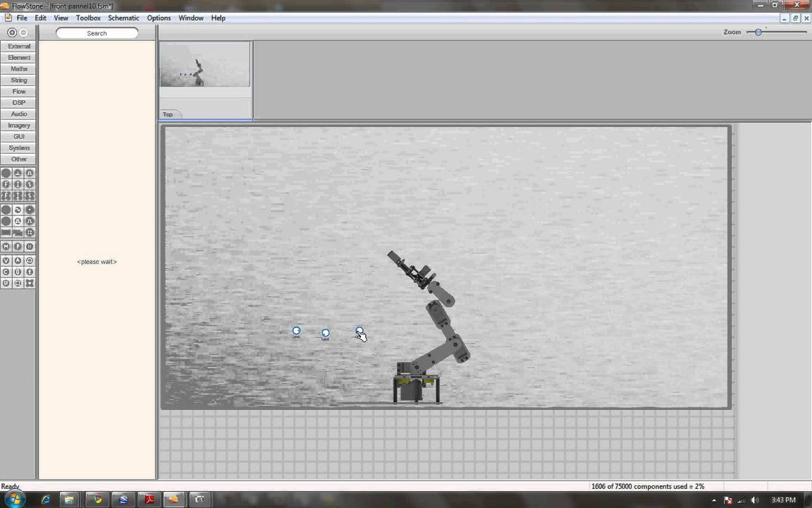Show hidden tray icons arrow

tap(714, 500)
